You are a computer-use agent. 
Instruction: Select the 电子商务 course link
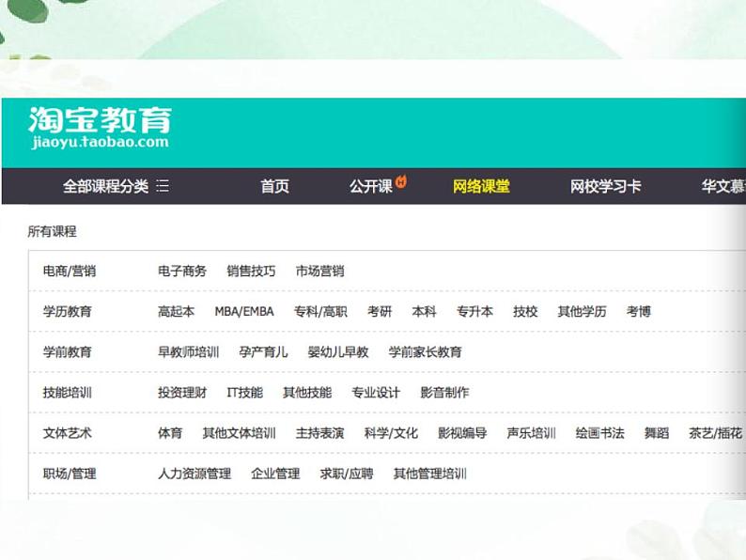[182, 272]
